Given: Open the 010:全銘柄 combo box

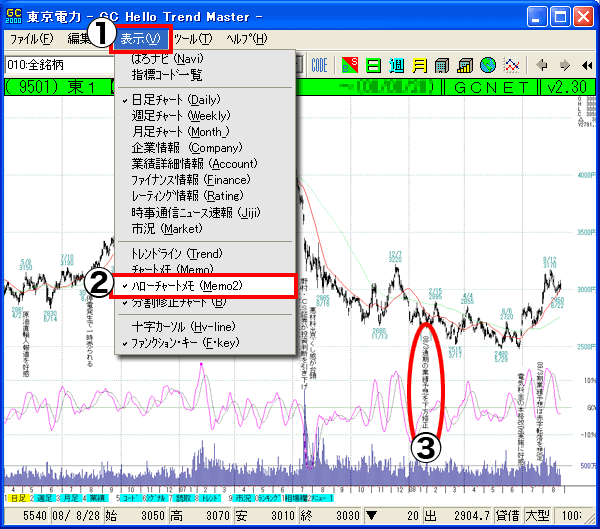Looking at the screenshot, I should coord(60,65).
